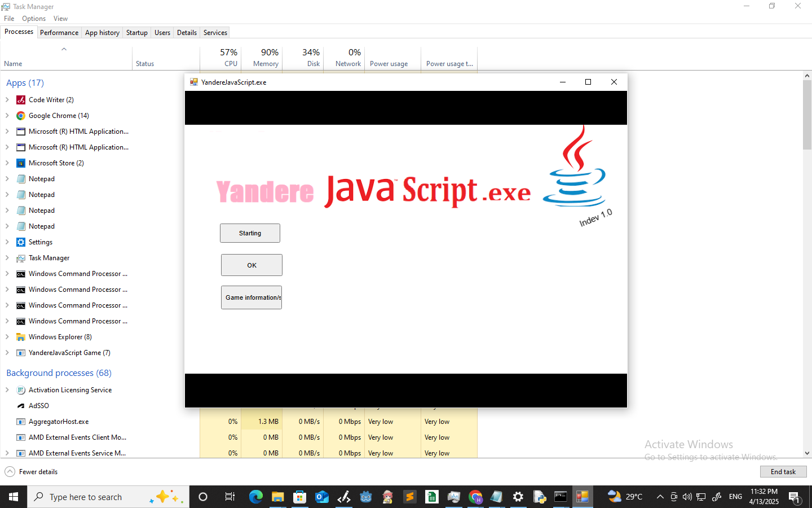Open Microsoft Edge from the taskbar
The image size is (812, 508).
click(x=256, y=497)
